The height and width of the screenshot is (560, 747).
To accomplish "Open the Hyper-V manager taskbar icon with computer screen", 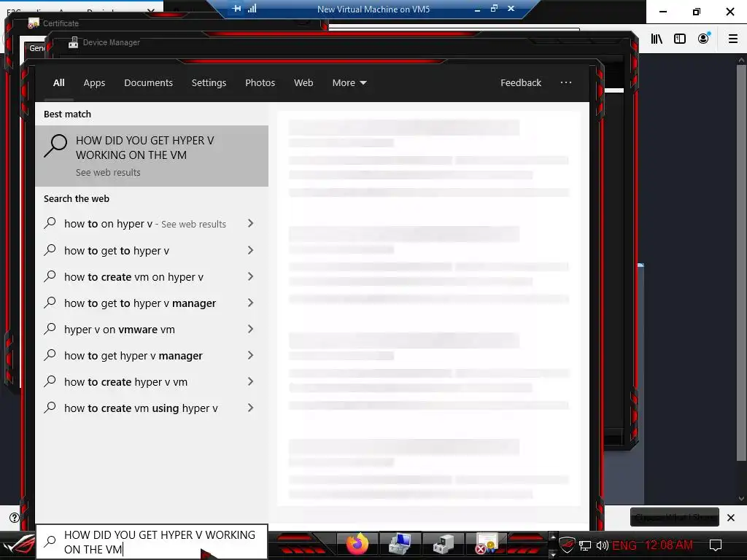I will [x=399, y=544].
